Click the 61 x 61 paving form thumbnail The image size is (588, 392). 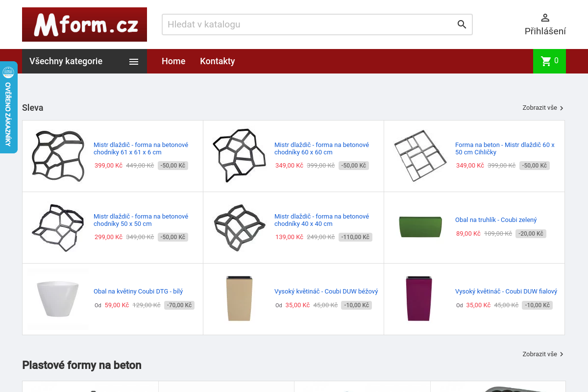click(58, 156)
